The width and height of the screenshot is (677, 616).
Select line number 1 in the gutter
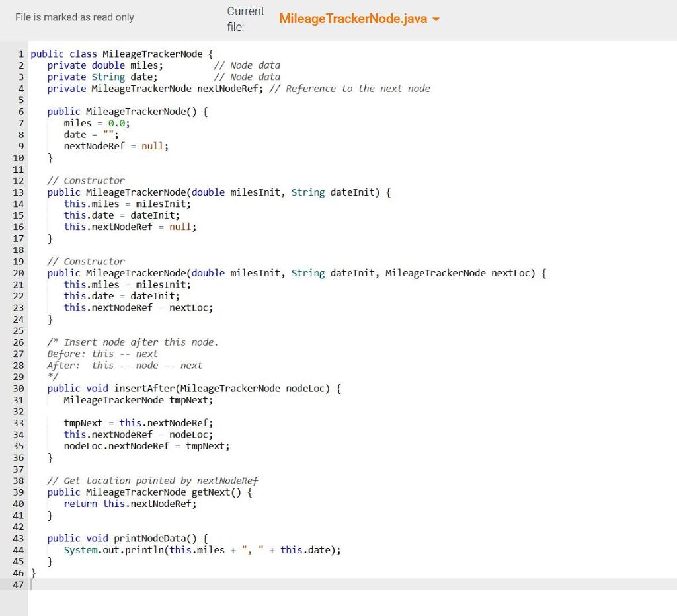click(x=20, y=54)
